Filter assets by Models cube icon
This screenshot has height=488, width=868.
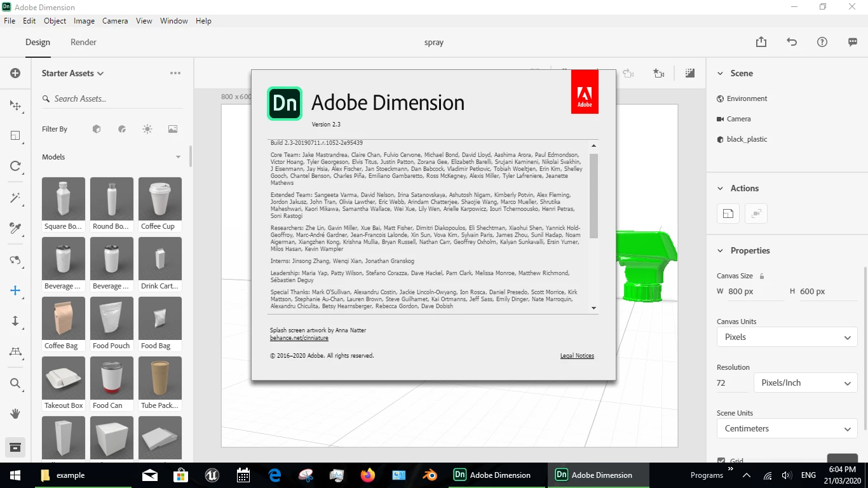tap(97, 129)
